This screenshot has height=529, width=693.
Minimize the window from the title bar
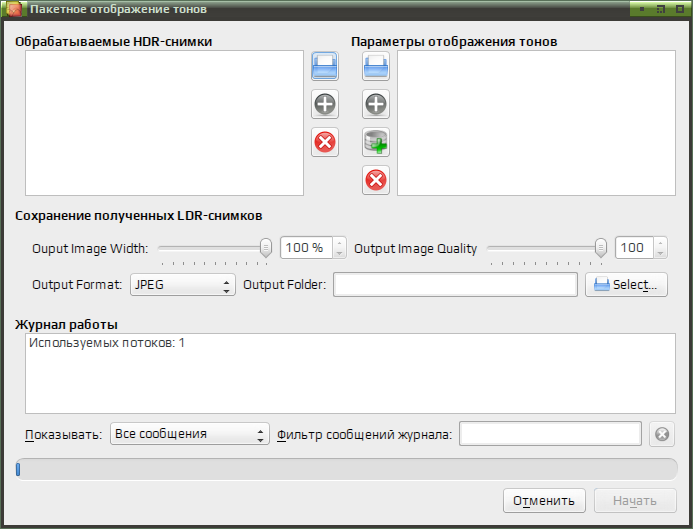[642, 9]
